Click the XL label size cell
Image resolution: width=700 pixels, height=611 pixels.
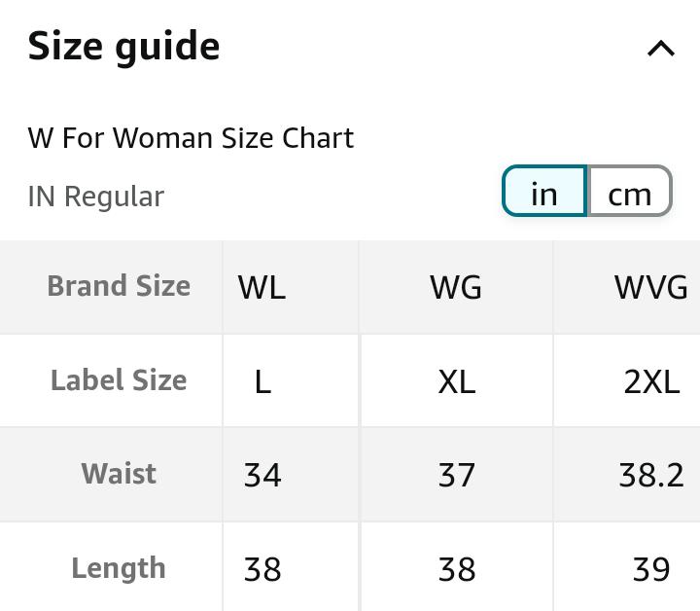[456, 381]
